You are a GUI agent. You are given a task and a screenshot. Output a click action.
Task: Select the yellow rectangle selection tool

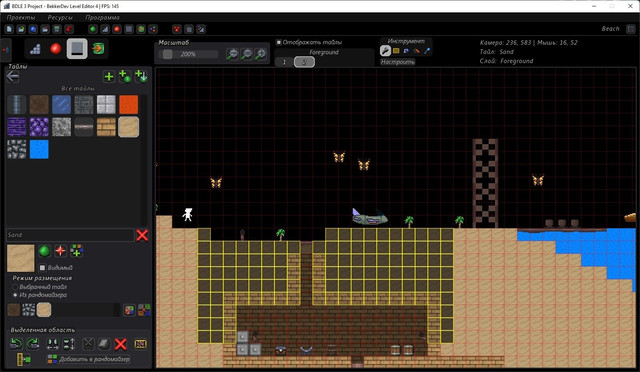(x=396, y=51)
